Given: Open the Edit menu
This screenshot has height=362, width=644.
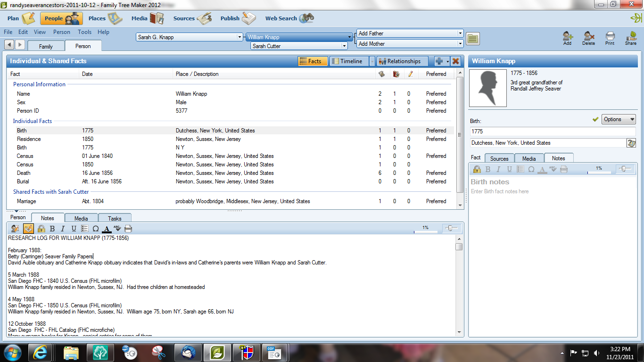Looking at the screenshot, I should point(23,32).
